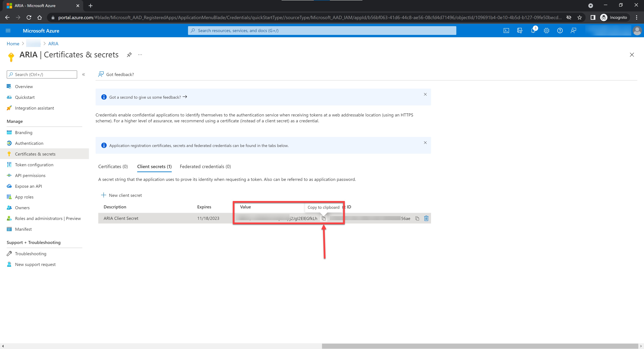Delete the ARIA Client Secret entry
The height and width of the screenshot is (349, 644).
click(426, 218)
